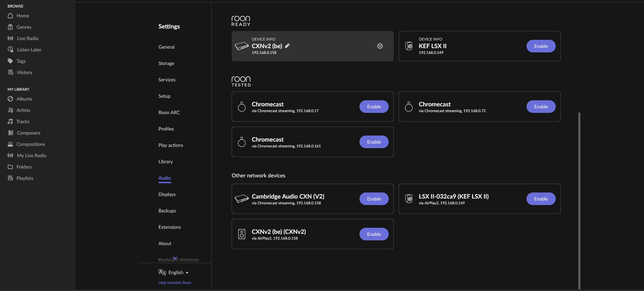The image size is (644, 291).
Task: Open settings gear for CXNv2 (be)
Action: click(x=380, y=46)
